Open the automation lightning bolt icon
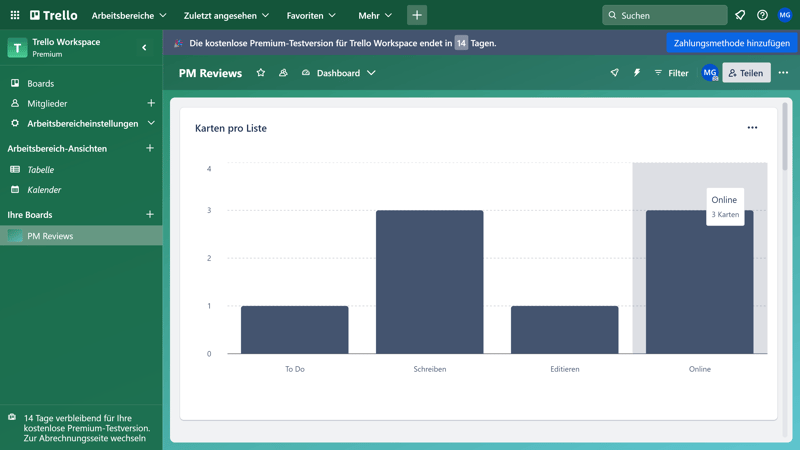 636,73
